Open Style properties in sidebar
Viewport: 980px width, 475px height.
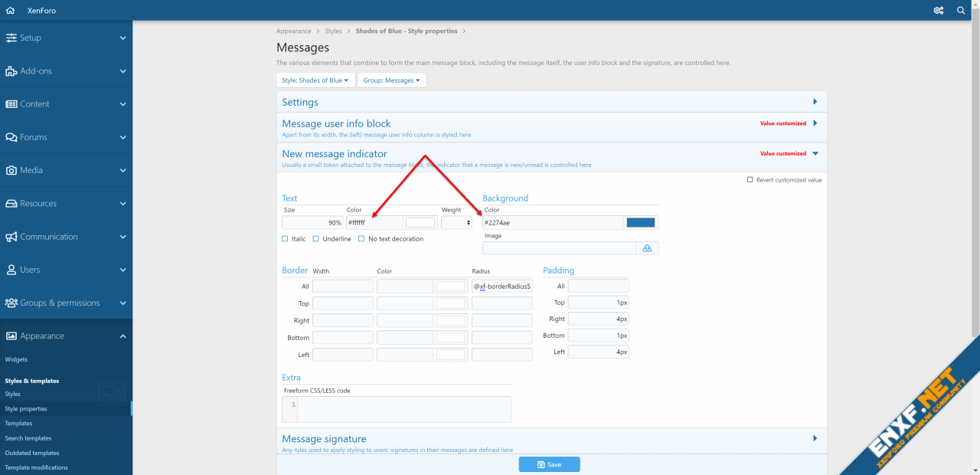click(26, 408)
